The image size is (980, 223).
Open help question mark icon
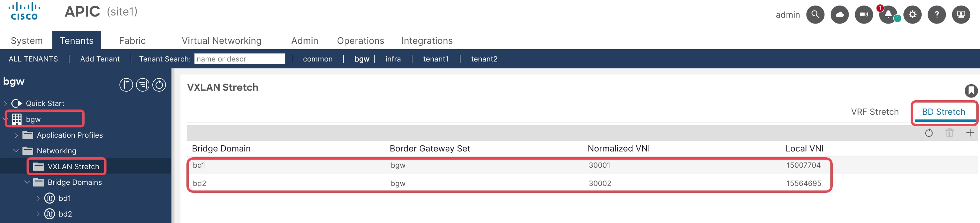click(x=937, y=15)
